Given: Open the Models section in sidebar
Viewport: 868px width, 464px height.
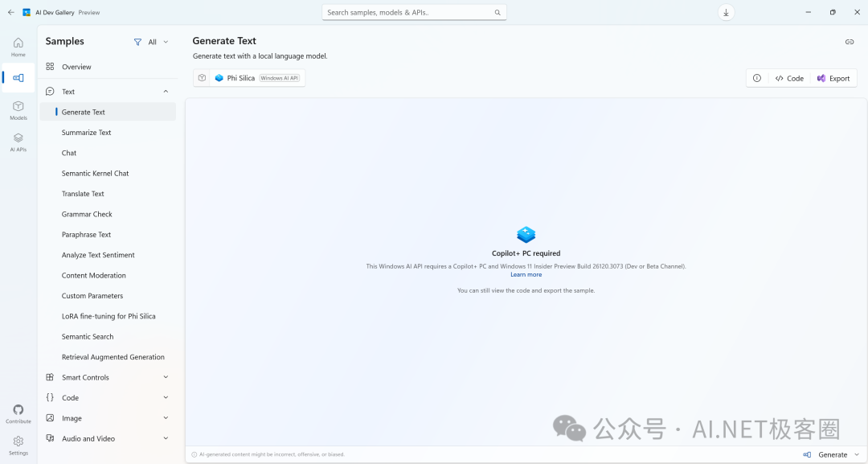Looking at the screenshot, I should [x=18, y=110].
